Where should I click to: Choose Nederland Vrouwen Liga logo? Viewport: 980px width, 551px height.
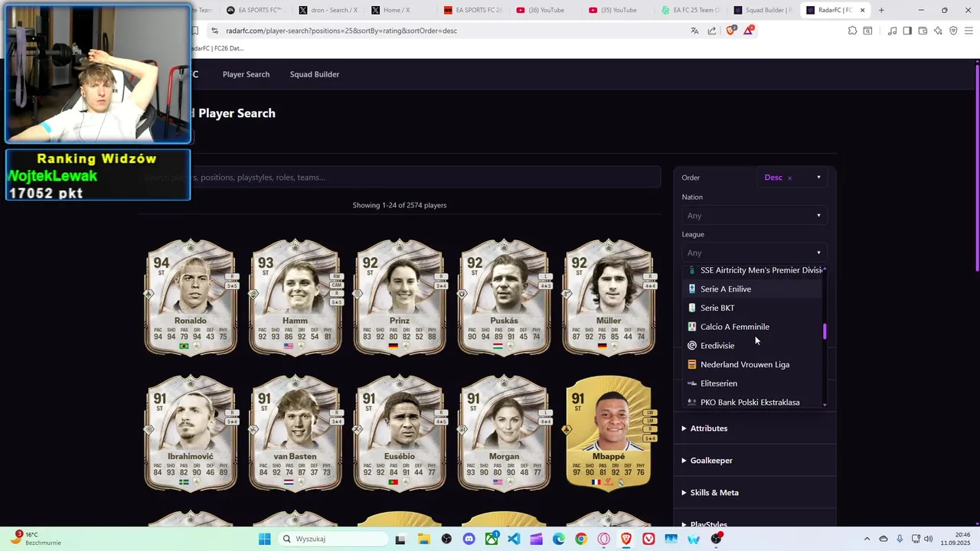click(x=692, y=364)
